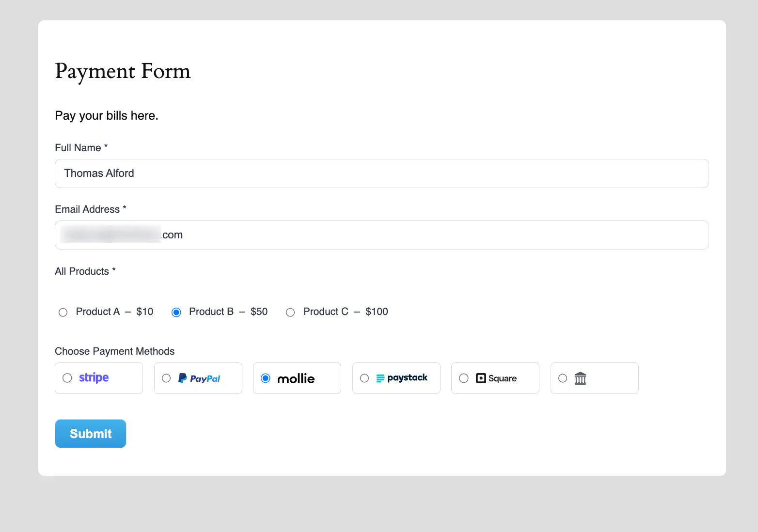Select Product C for $100
Image resolution: width=758 pixels, height=532 pixels.
pyautogui.click(x=290, y=312)
